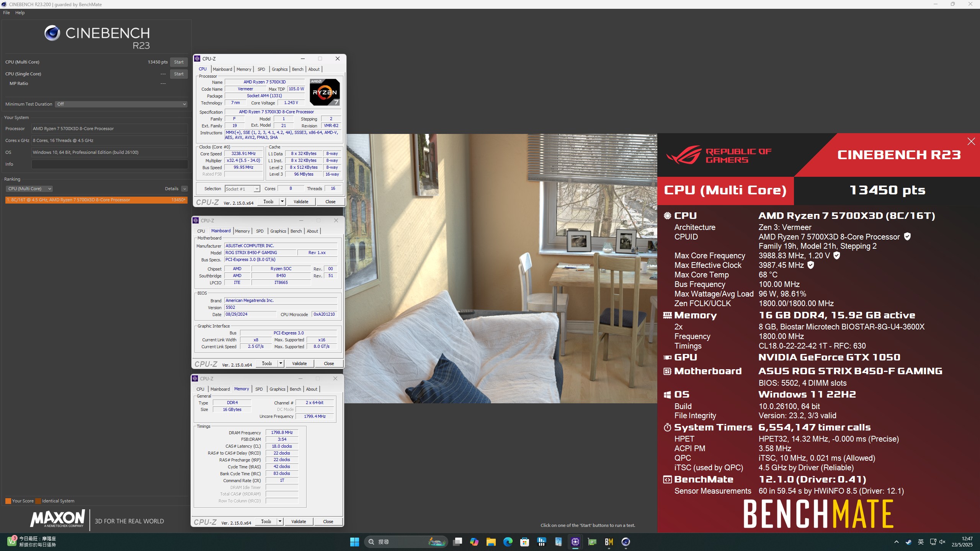The width and height of the screenshot is (980, 551).
Task: Click the BIOS version 5502 field
Action: pos(281,307)
